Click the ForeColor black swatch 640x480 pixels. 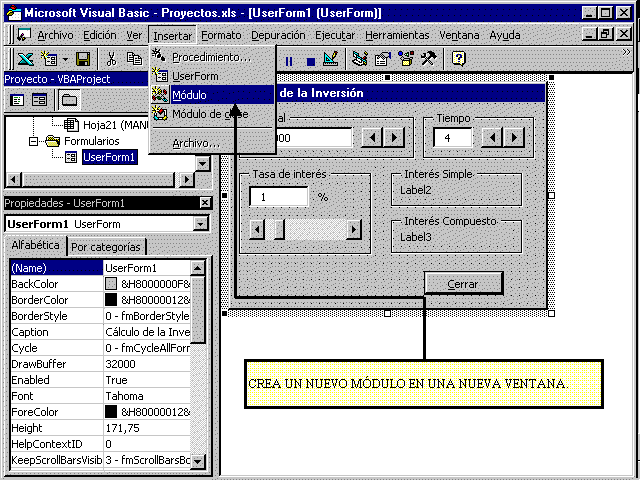click(111, 411)
